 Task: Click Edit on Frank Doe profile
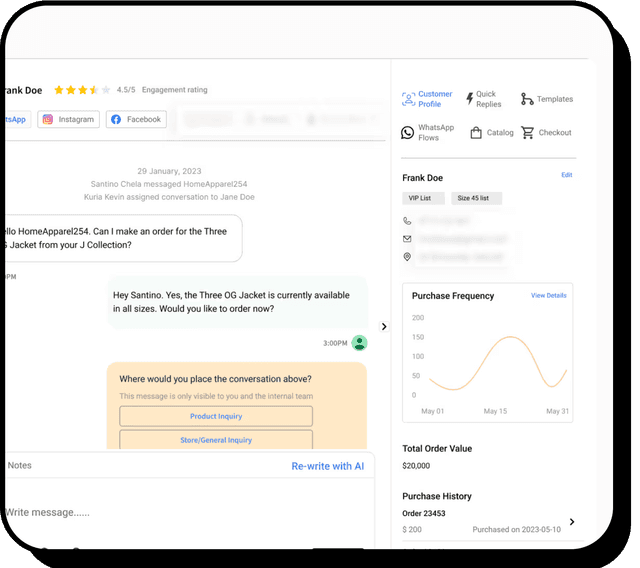pyautogui.click(x=567, y=175)
